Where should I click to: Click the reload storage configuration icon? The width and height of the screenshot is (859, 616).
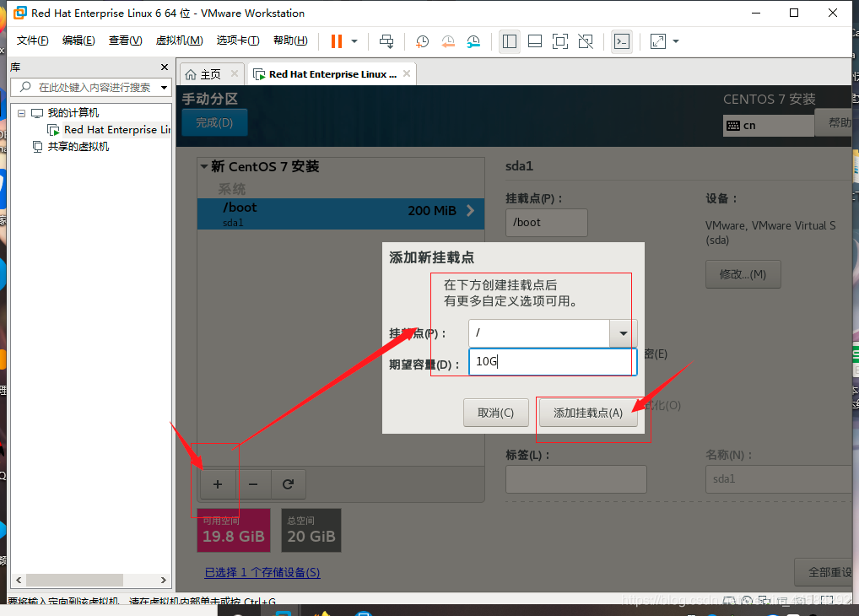point(288,484)
